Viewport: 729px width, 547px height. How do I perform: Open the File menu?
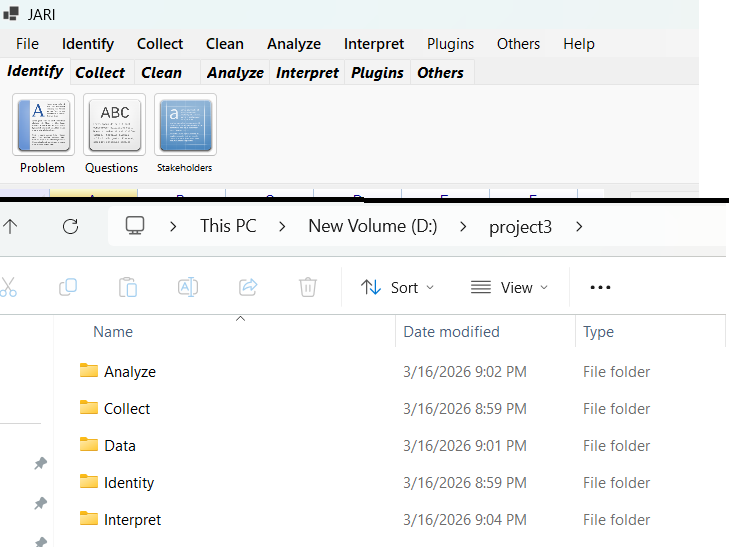point(27,44)
